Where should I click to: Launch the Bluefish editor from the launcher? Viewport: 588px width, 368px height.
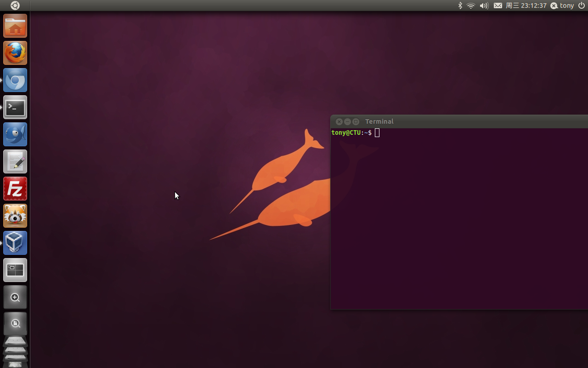(x=15, y=134)
